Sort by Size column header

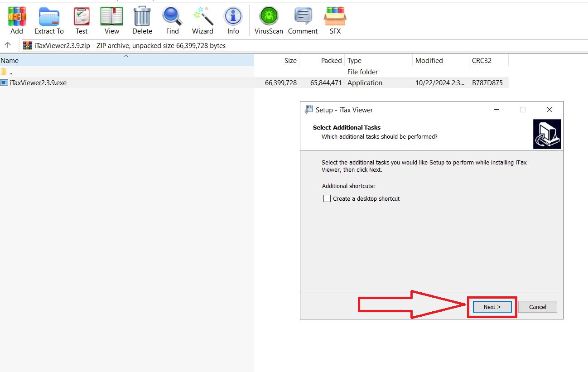290,61
